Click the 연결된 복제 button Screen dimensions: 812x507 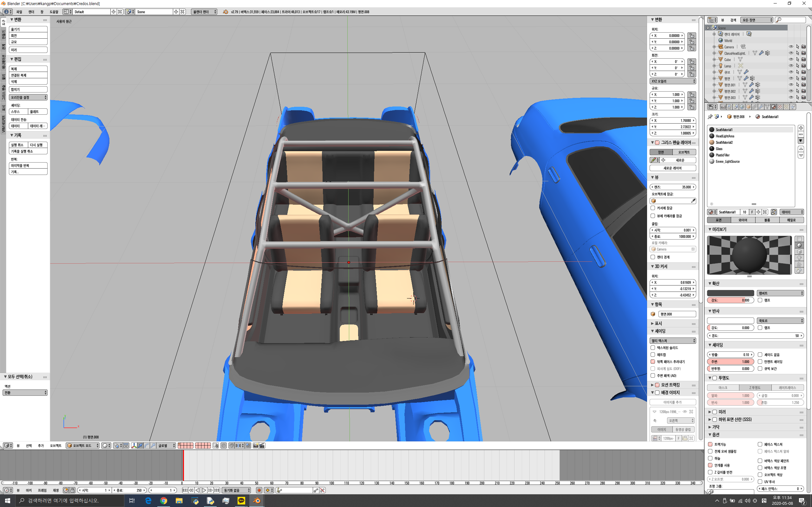tap(28, 75)
